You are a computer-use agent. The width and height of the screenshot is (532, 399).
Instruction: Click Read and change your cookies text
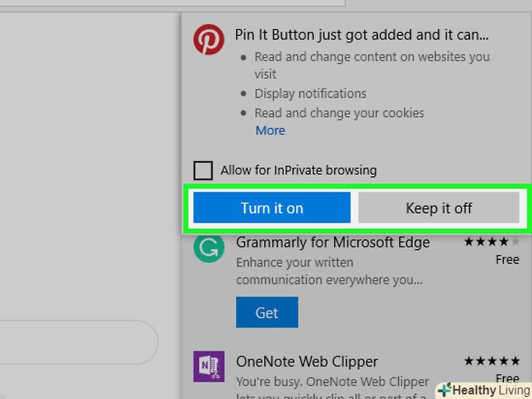tap(339, 113)
